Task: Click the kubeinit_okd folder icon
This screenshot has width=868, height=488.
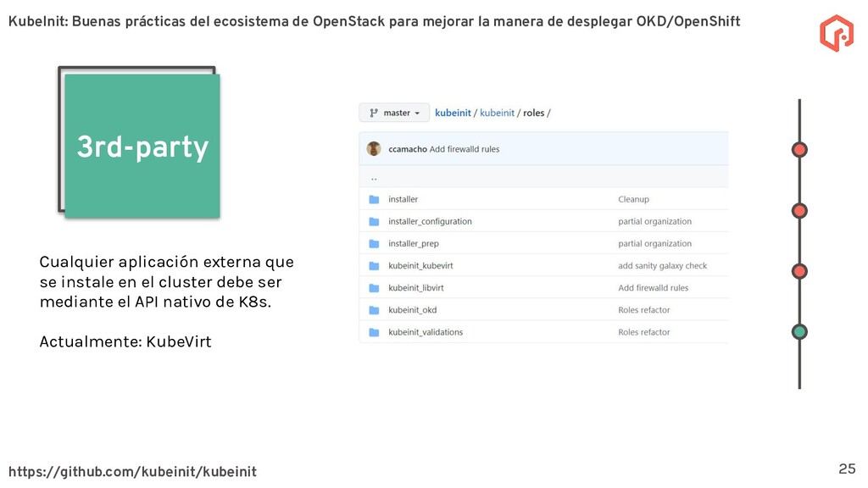Action: [374, 310]
